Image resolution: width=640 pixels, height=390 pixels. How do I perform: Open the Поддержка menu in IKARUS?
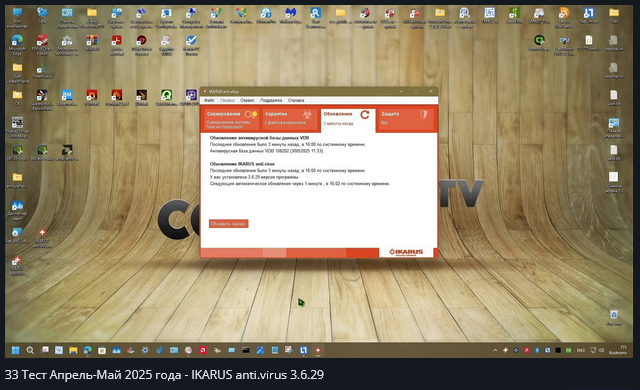tap(271, 100)
